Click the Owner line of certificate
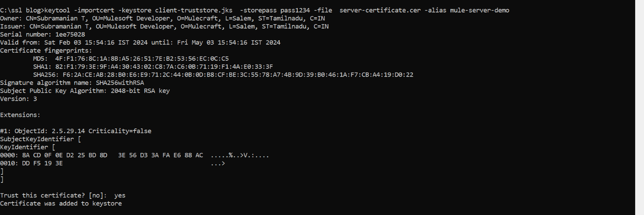The height and width of the screenshot is (215, 644). [162, 19]
